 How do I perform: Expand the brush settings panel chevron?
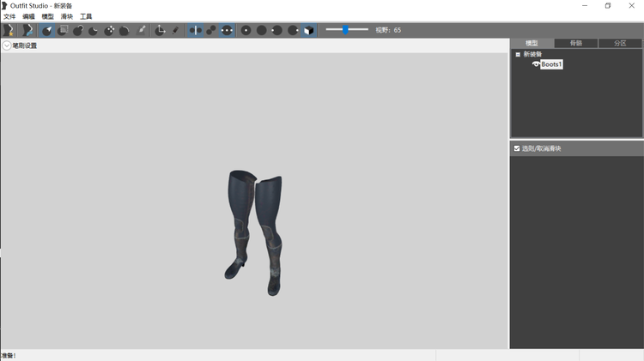pos(7,45)
